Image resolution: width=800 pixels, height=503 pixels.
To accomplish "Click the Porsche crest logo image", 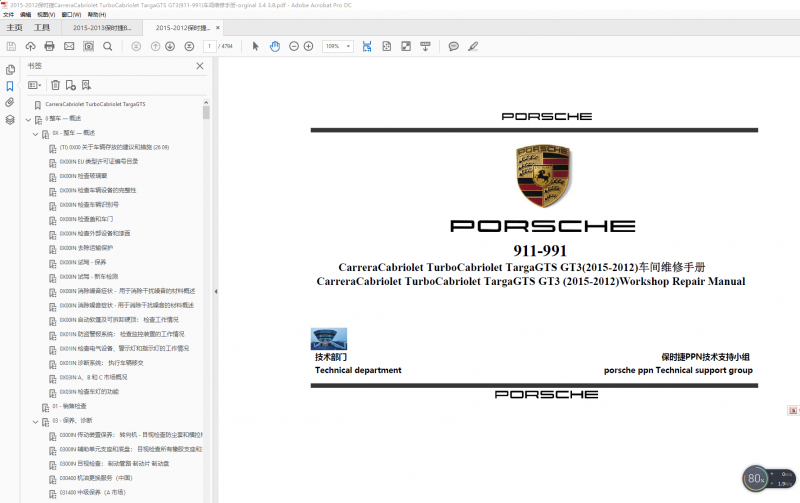I will (x=543, y=175).
